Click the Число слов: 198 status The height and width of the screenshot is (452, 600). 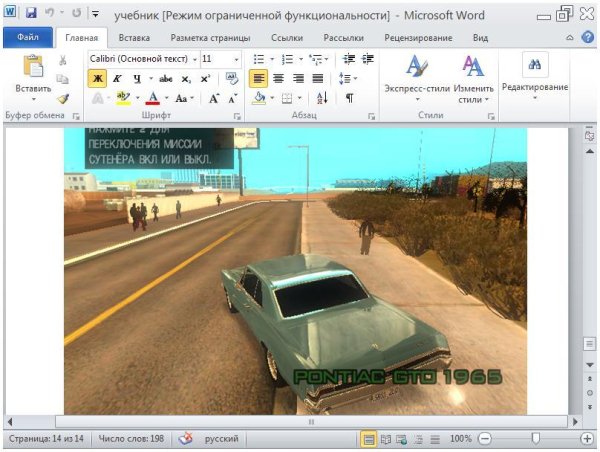[x=131, y=439]
